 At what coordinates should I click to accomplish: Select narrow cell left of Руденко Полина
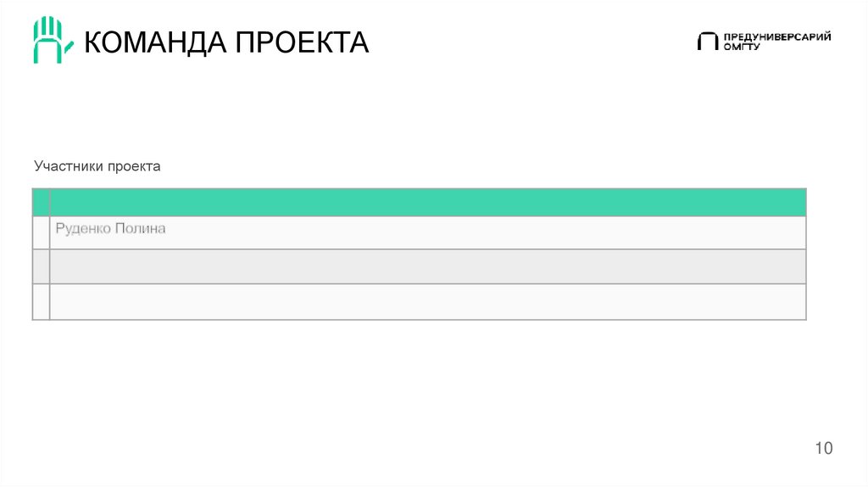41,232
